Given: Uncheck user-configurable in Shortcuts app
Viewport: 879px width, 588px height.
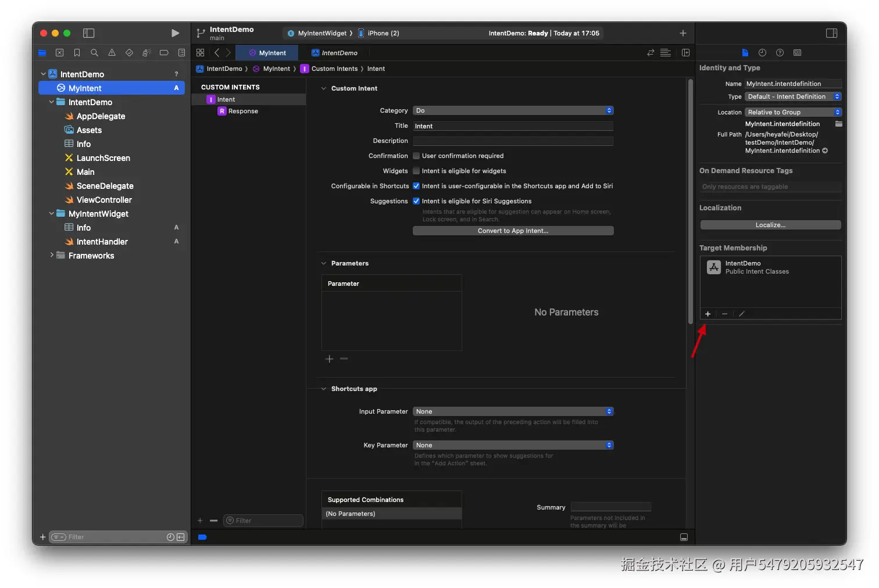Looking at the screenshot, I should tap(416, 186).
